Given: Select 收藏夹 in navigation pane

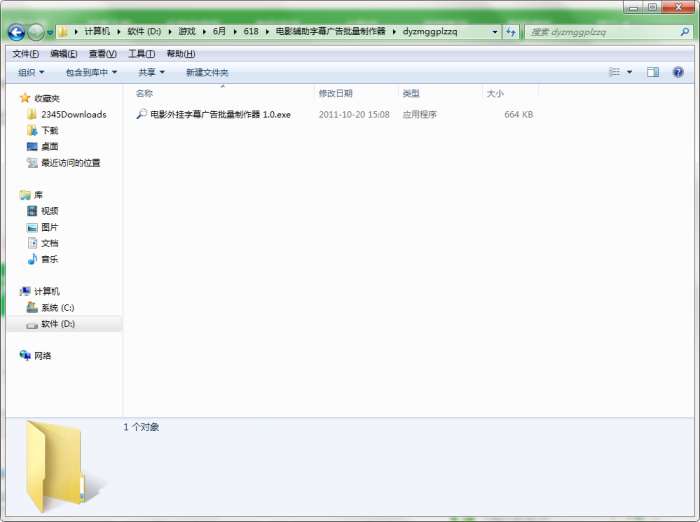Looking at the screenshot, I should [x=47, y=98].
